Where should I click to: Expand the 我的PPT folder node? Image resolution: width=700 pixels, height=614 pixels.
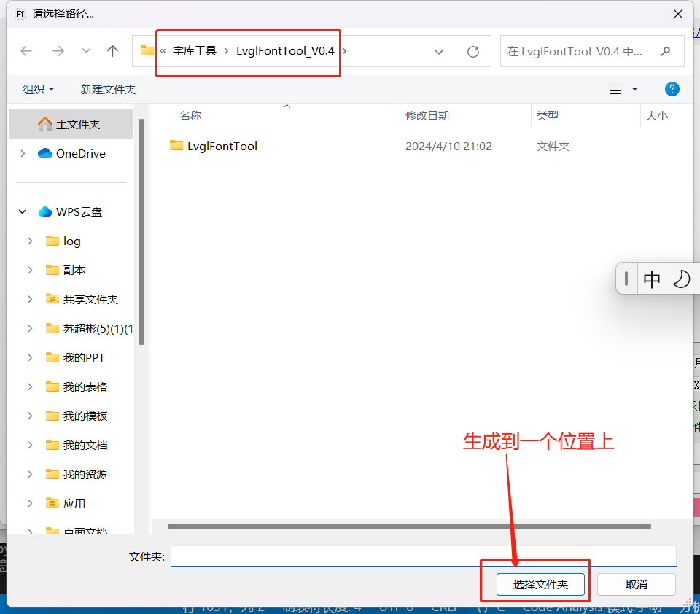click(x=30, y=358)
